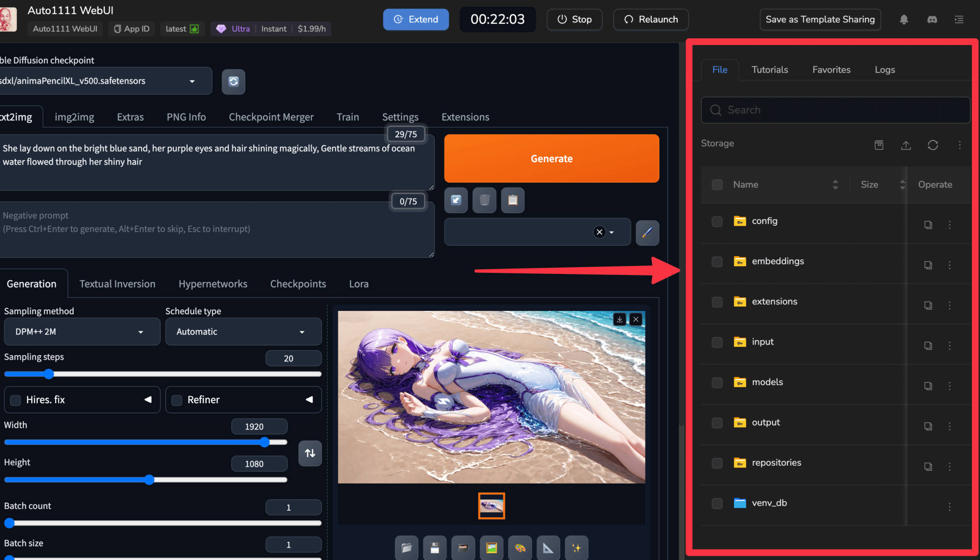Viewport: 980px width, 560px height.
Task: Click the Generate button
Action: click(x=551, y=158)
